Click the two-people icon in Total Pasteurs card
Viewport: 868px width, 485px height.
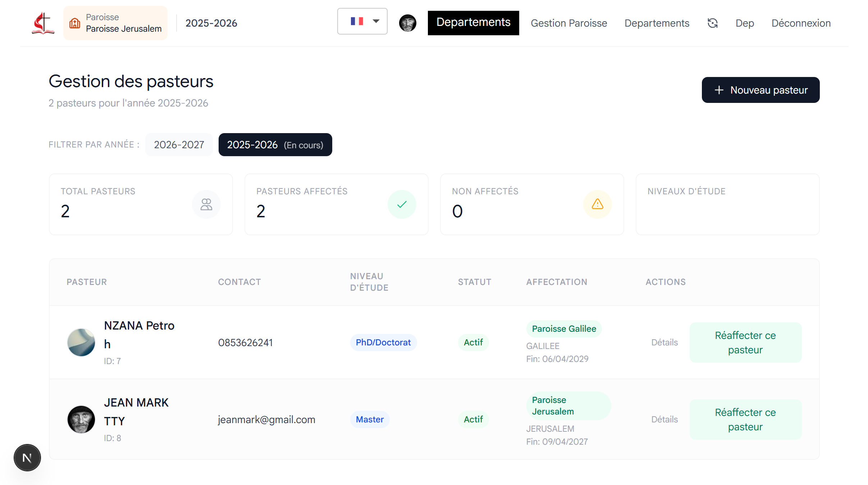pyautogui.click(x=206, y=204)
